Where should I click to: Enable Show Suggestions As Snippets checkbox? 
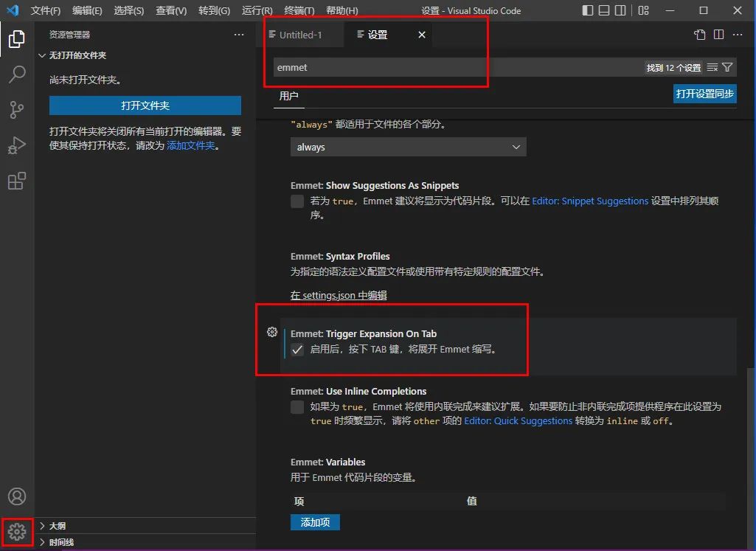(x=297, y=201)
